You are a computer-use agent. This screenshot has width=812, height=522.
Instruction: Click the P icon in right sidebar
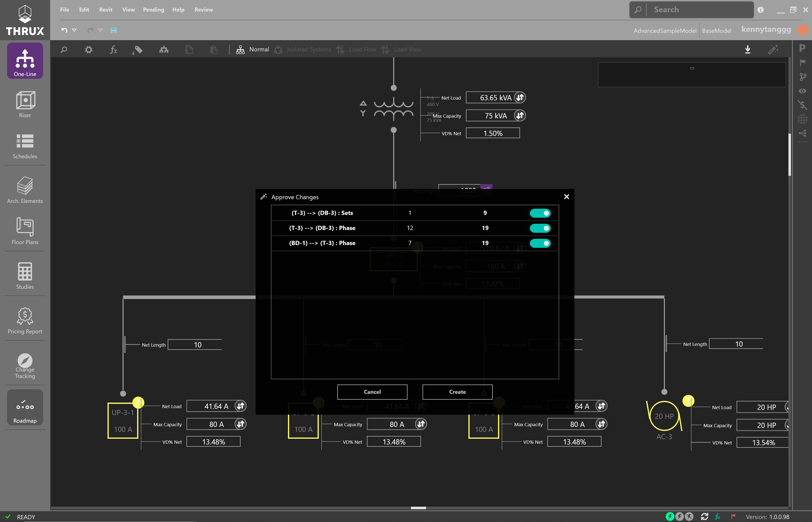point(802,48)
